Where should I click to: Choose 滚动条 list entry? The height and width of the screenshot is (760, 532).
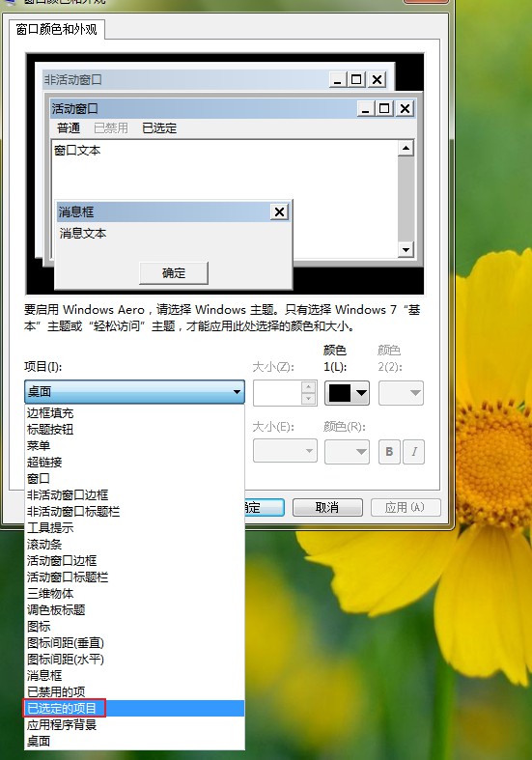(x=134, y=545)
